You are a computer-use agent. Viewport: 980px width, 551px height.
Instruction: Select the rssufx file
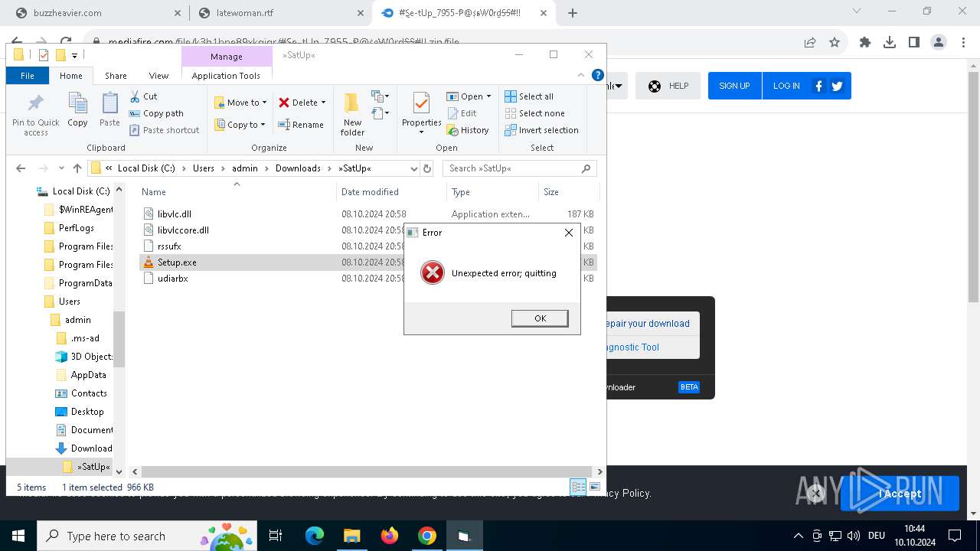(169, 246)
